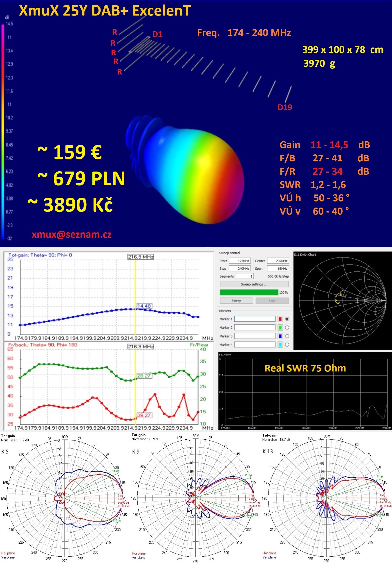Click 'Norm-slice : 13.9 dB' on the K 9 plot
This screenshot has width=392, height=563.
(145, 439)
